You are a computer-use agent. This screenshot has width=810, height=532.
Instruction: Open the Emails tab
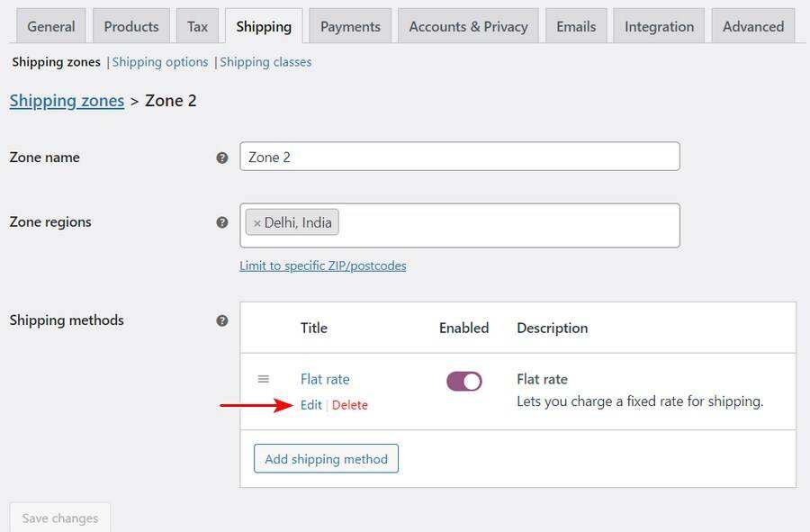576,26
